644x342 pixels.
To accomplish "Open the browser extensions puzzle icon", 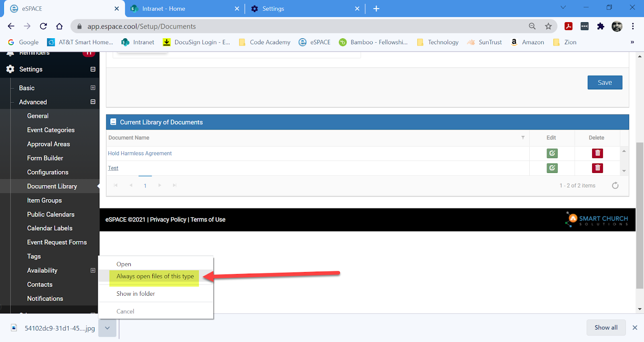I will pyautogui.click(x=601, y=26).
